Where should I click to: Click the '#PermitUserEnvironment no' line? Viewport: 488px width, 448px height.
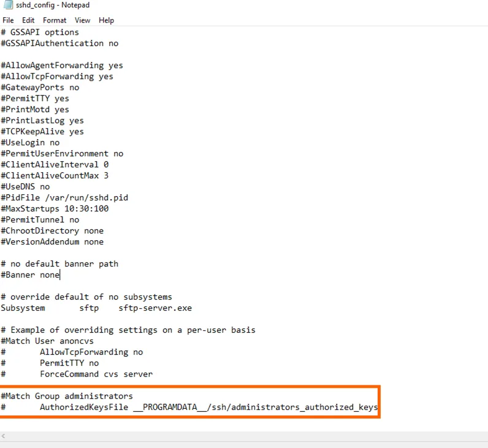[62, 154]
